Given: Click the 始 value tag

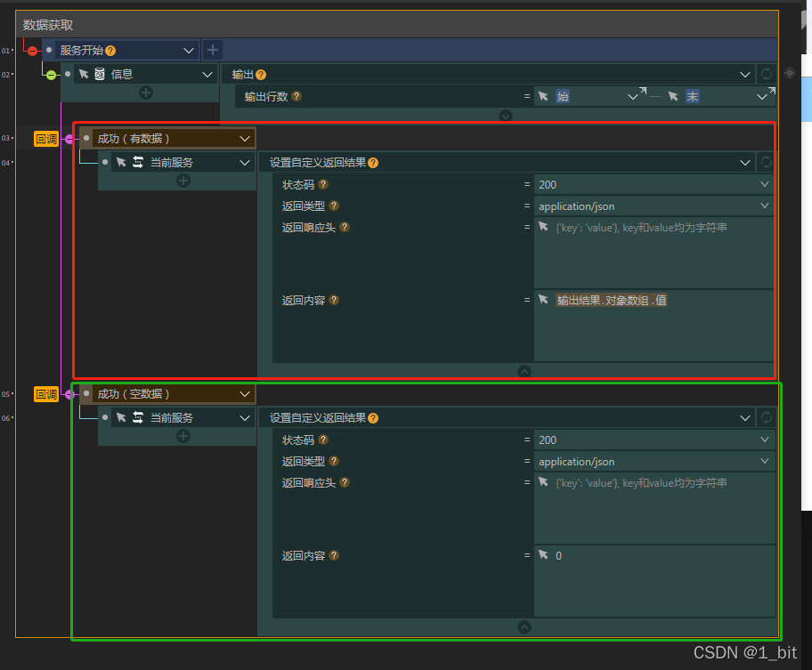Looking at the screenshot, I should pos(563,96).
